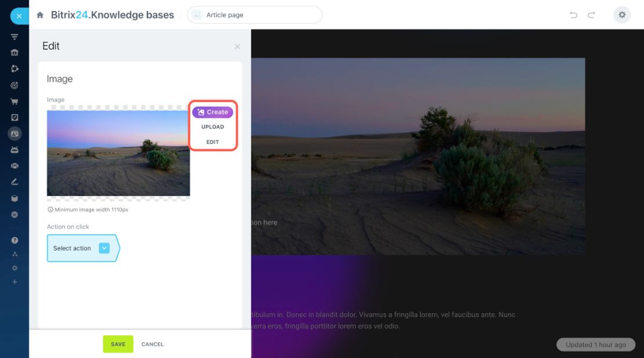644x358 pixels.
Task: Open the Select action dropdown
Action: click(x=83, y=248)
